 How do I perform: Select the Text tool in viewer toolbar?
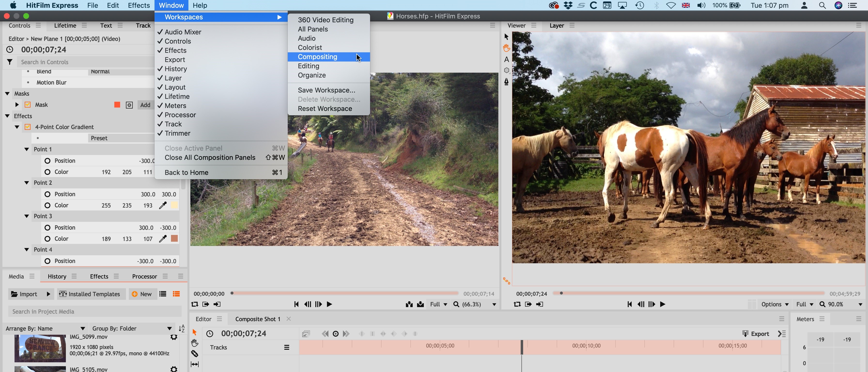click(x=505, y=59)
